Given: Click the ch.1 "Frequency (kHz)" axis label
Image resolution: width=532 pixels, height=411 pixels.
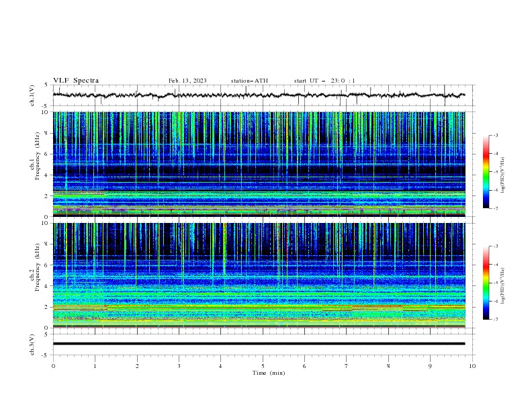Looking at the screenshot, I should 38,154.
